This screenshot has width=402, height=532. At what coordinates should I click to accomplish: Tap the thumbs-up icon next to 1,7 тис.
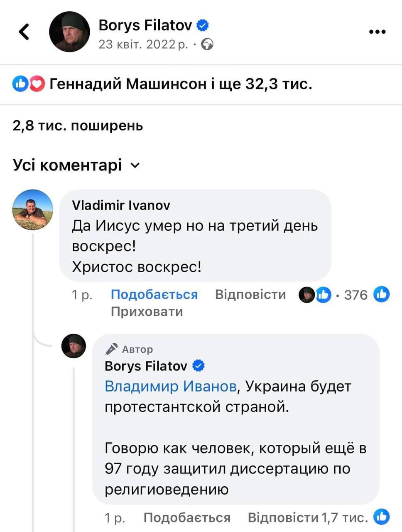[x=381, y=517]
